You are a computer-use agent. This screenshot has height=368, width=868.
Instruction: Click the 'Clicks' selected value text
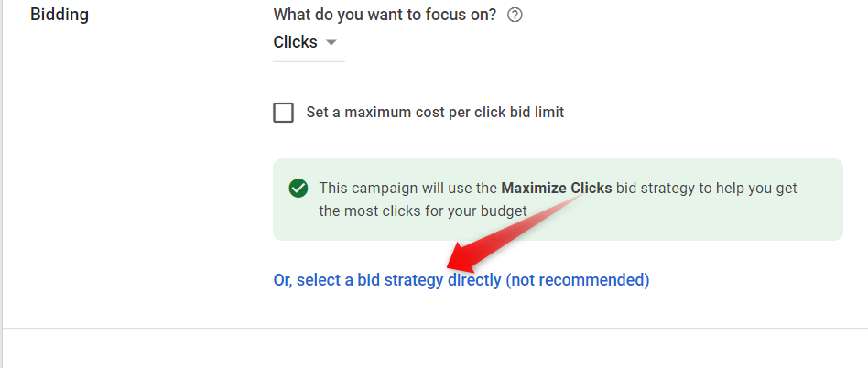click(295, 42)
